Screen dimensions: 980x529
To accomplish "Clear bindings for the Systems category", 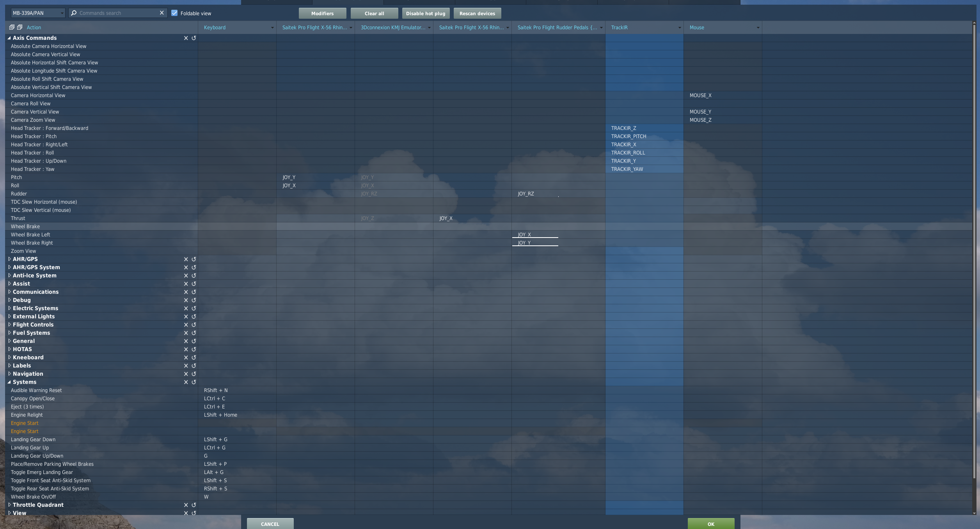I will point(186,382).
